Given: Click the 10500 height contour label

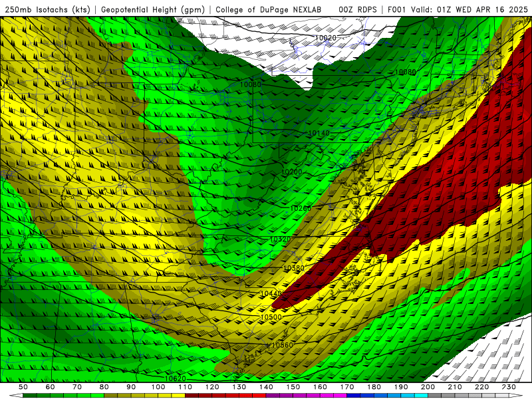Looking at the screenshot, I should coord(271,317).
